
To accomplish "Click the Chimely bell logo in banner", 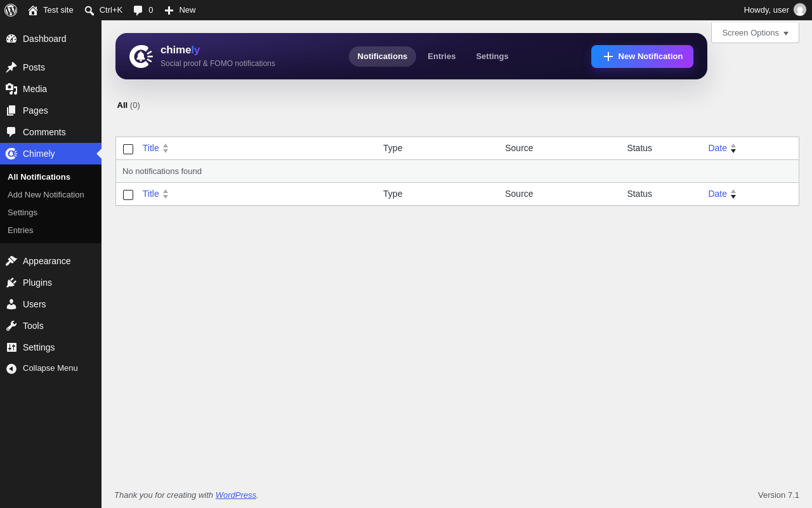I will coord(141,57).
